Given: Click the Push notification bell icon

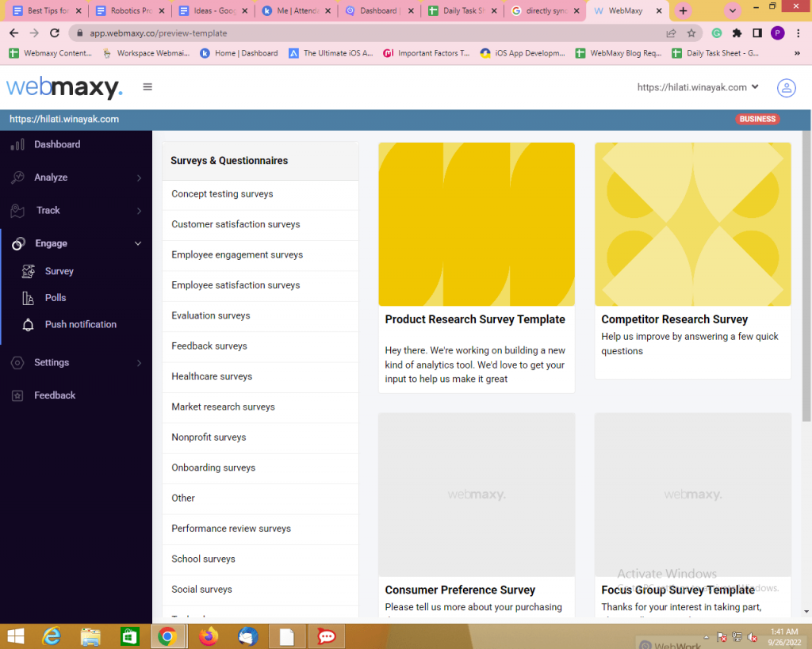Looking at the screenshot, I should 28,325.
